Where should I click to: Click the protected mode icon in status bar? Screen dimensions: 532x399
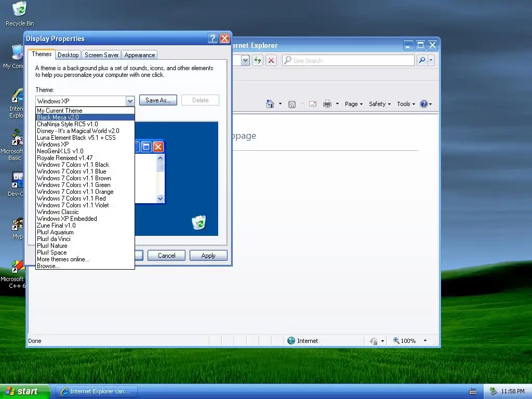coord(374,341)
